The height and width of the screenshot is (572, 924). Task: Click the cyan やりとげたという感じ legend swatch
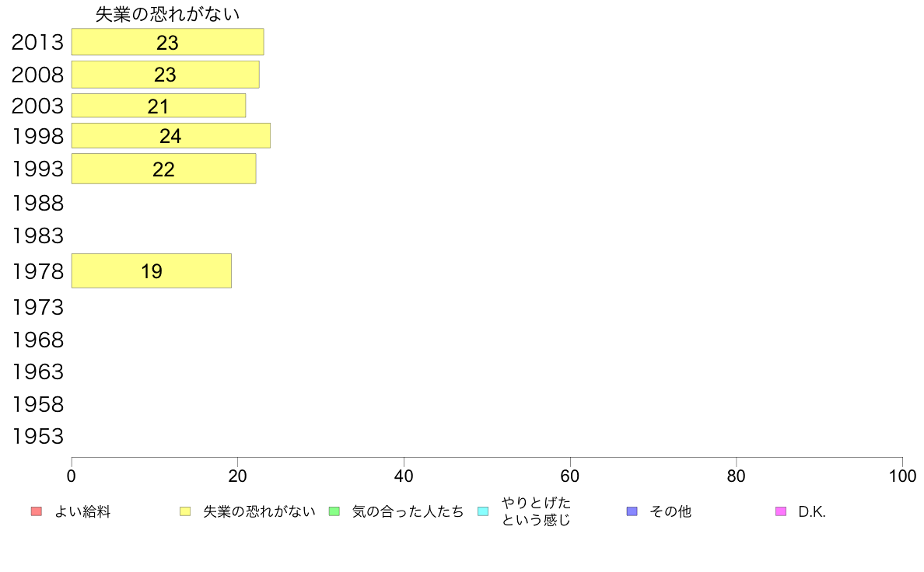(x=483, y=511)
